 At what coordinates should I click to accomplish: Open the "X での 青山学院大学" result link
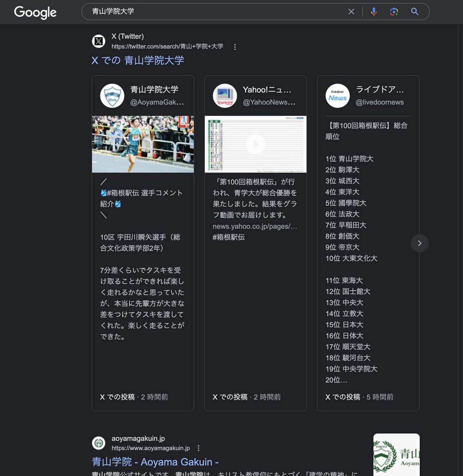138,60
